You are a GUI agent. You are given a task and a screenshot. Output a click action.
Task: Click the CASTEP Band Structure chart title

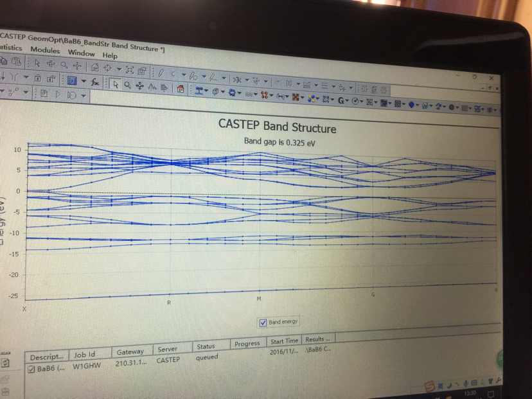click(277, 126)
